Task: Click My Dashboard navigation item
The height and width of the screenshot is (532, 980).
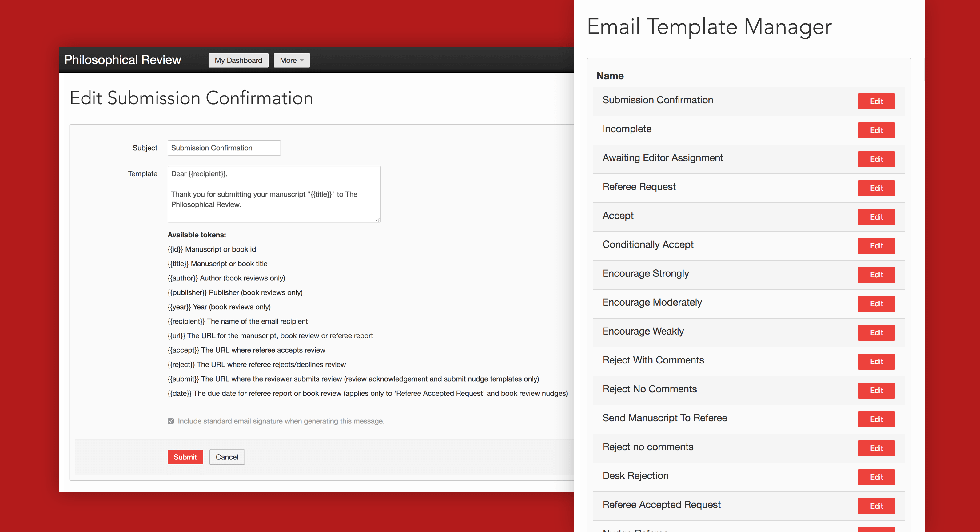Action: click(x=237, y=60)
